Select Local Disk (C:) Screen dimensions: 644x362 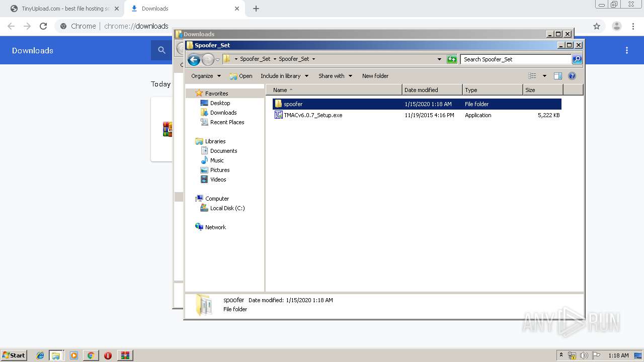227,208
